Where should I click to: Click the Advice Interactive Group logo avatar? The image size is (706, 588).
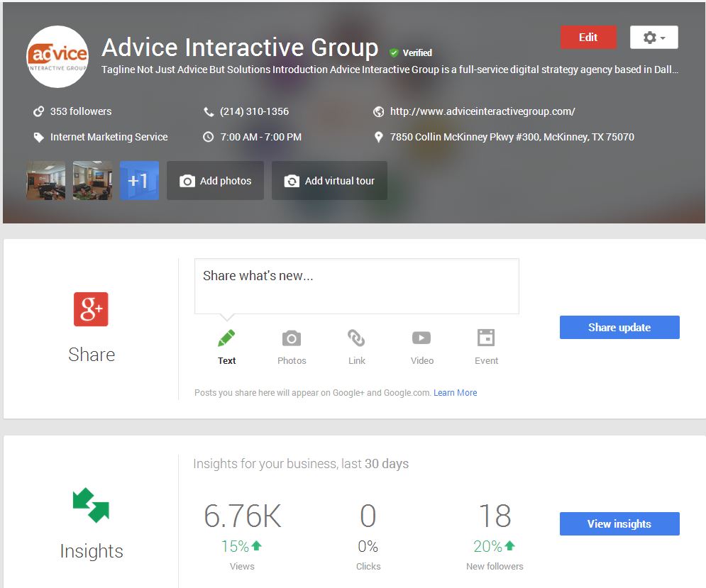57,56
